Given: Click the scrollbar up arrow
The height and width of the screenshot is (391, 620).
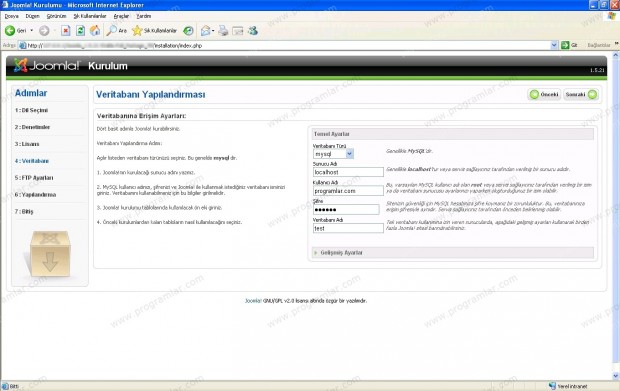Looking at the screenshot, I should tap(616, 56).
